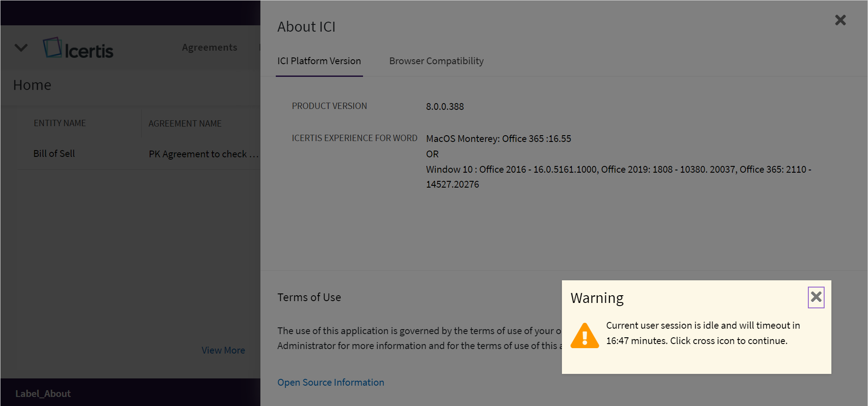
Task: Close the About ICI panel
Action: point(840,20)
